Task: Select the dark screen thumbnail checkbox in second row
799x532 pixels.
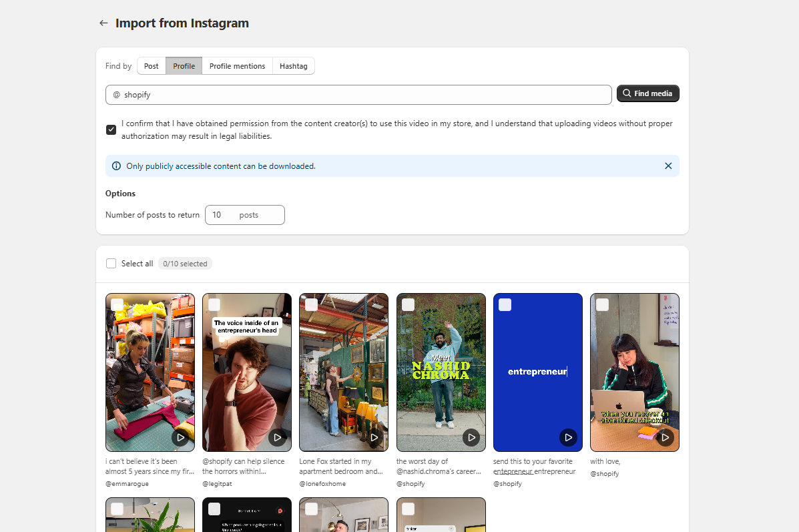Action: click(x=214, y=509)
